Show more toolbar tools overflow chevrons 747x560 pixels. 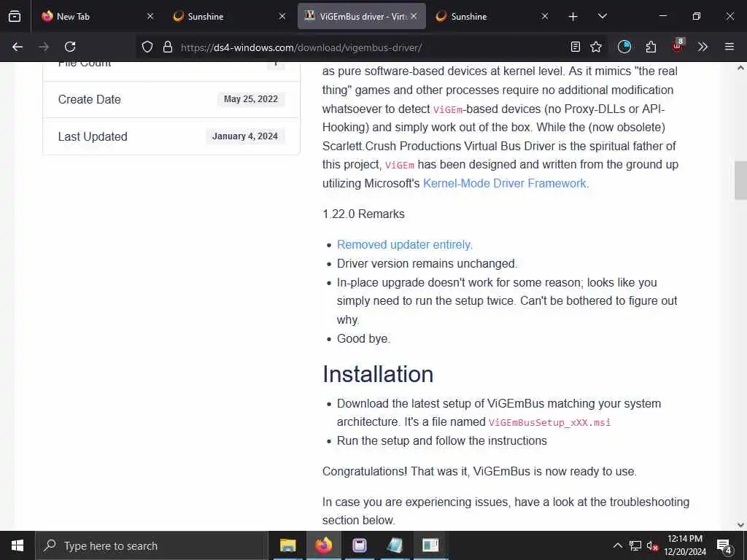[x=703, y=47]
